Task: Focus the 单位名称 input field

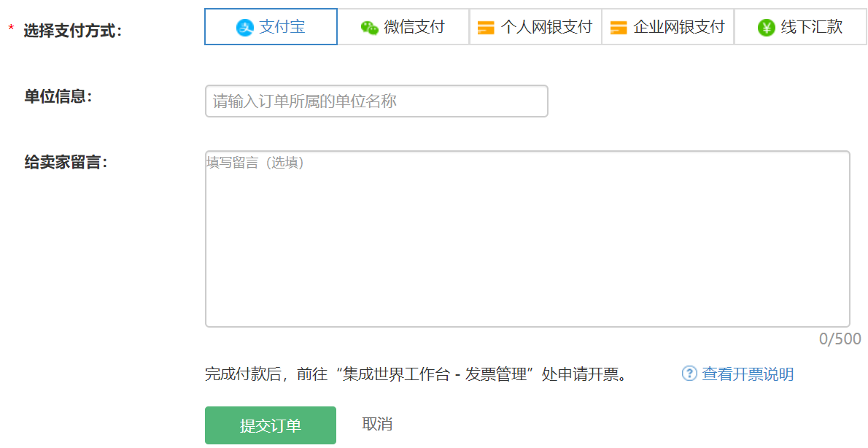Action: pyautogui.click(x=376, y=101)
